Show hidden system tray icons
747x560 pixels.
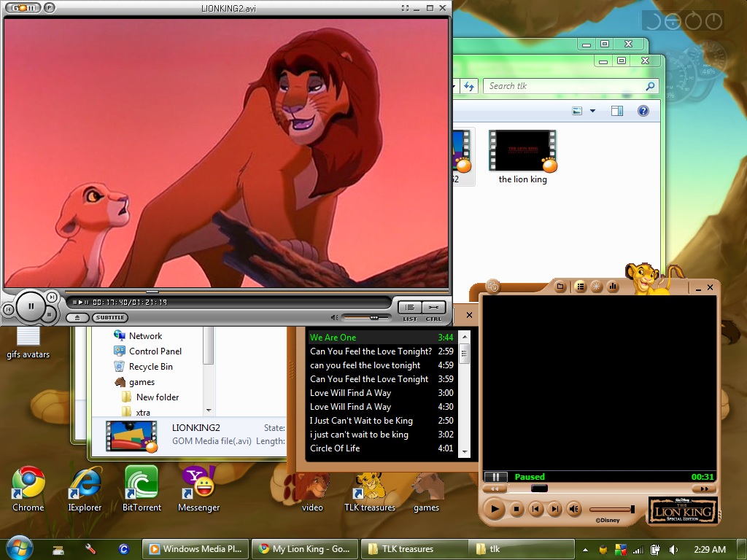coord(584,549)
